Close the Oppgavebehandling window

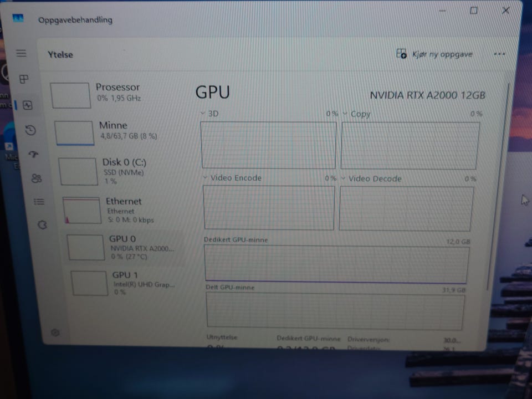tap(505, 10)
